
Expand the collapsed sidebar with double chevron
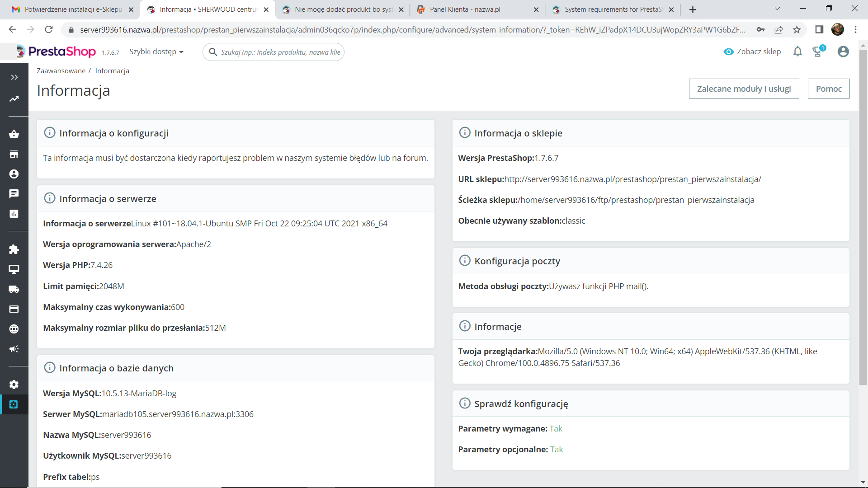[14, 77]
